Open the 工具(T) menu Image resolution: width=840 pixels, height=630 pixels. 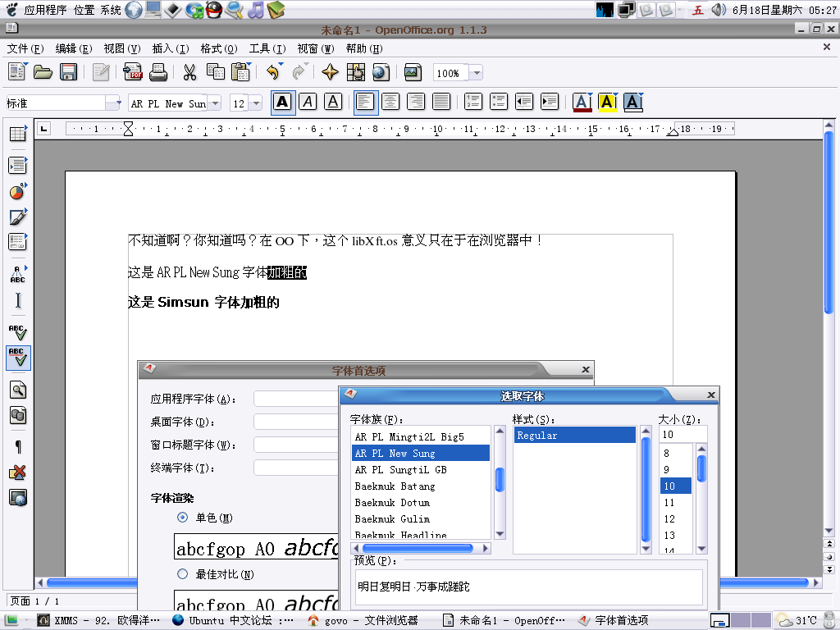[x=267, y=48]
